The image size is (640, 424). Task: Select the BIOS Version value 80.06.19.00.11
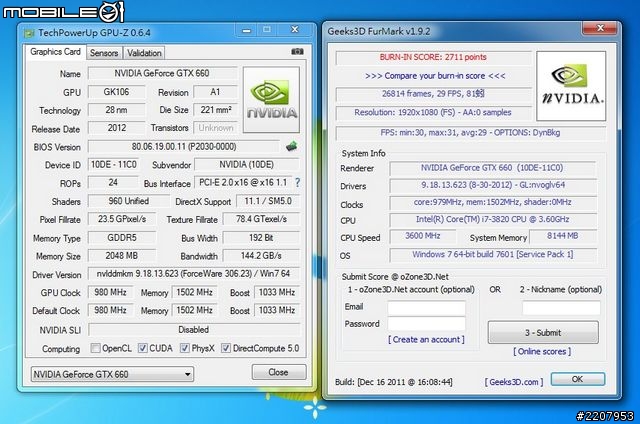pyautogui.click(x=184, y=147)
